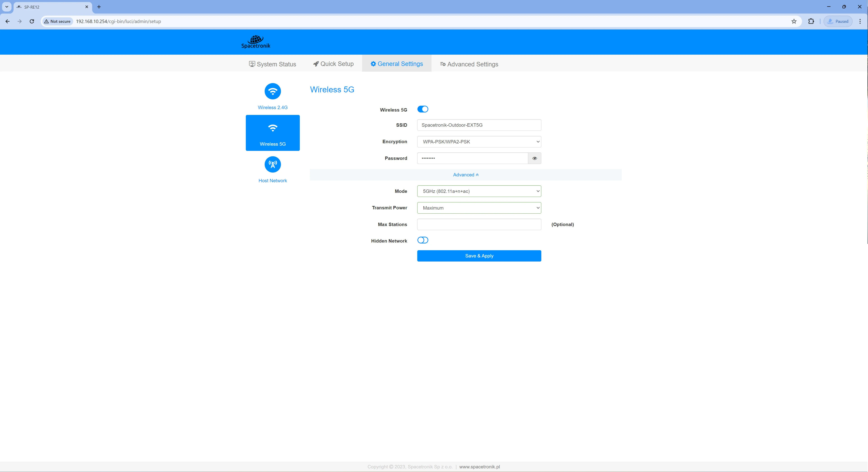Open a new browser tab
Image resolution: width=868 pixels, height=472 pixels.
pyautogui.click(x=99, y=7)
